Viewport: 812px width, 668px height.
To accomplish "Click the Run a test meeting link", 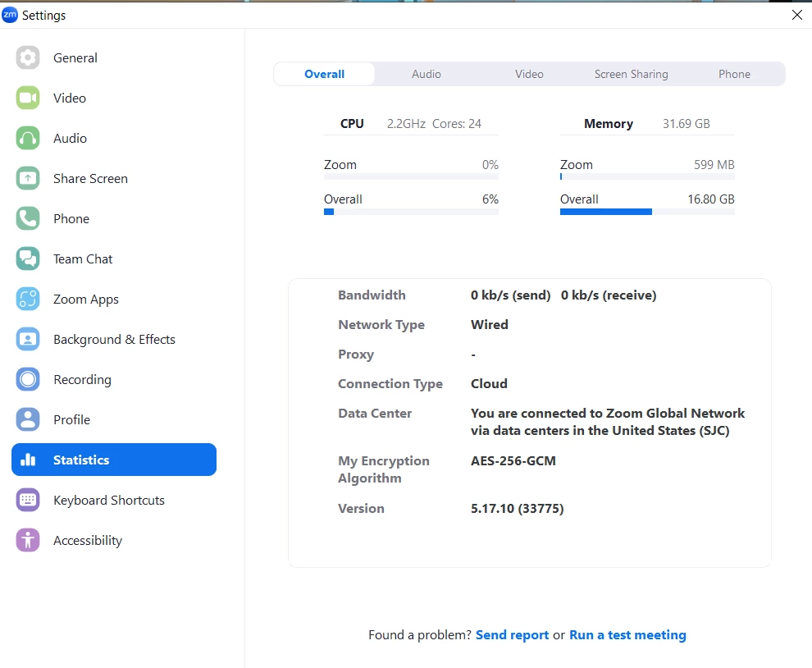I will 627,635.
